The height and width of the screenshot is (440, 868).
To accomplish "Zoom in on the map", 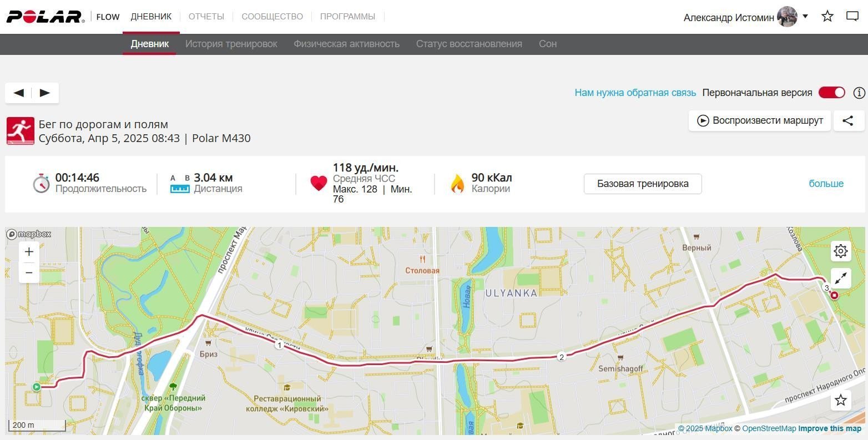I will (29, 252).
